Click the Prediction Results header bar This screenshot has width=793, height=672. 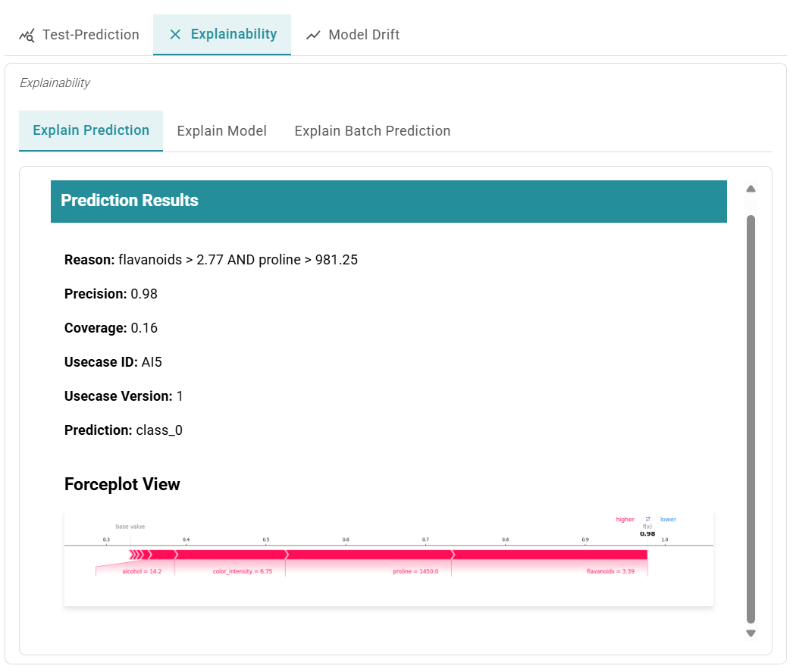(x=388, y=201)
